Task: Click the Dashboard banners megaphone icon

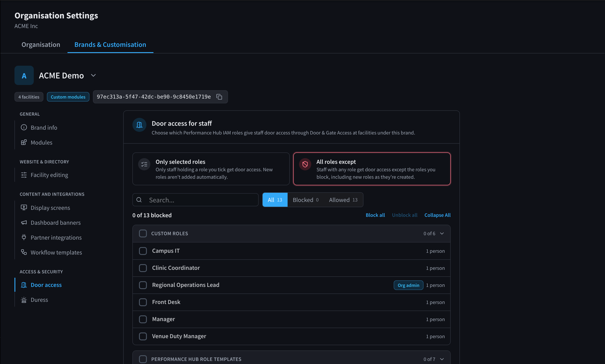Action: click(24, 223)
